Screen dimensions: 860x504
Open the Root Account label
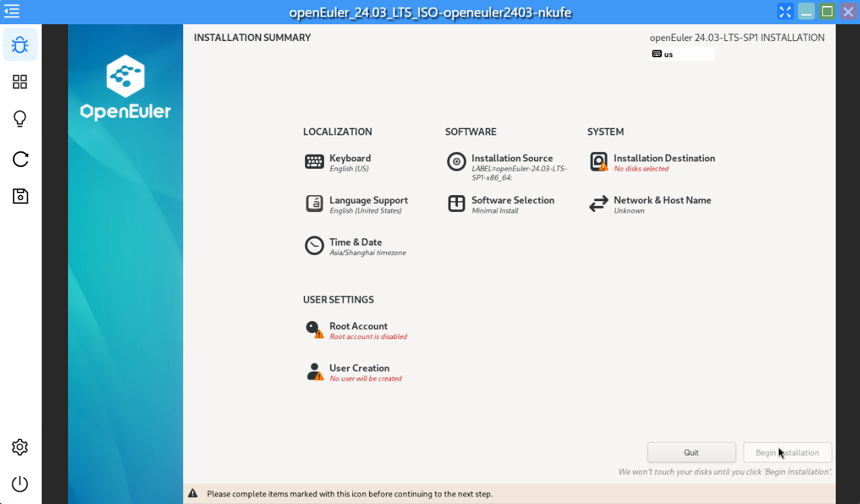point(358,326)
